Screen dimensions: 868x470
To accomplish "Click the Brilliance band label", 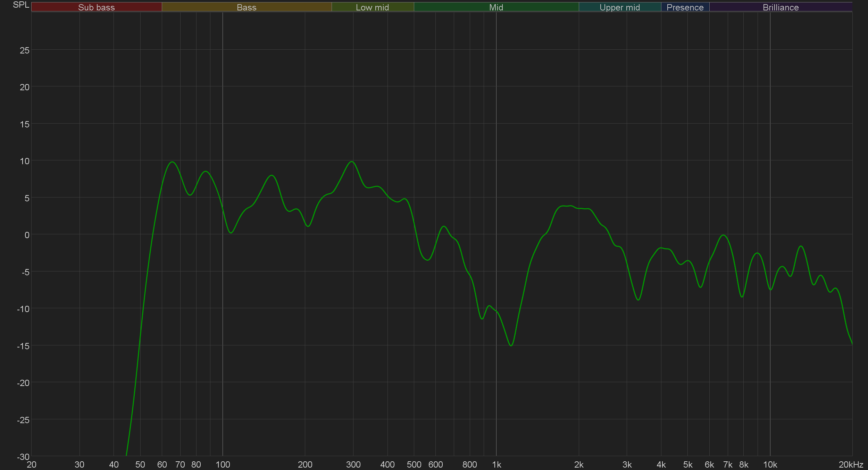I will coord(781,7).
